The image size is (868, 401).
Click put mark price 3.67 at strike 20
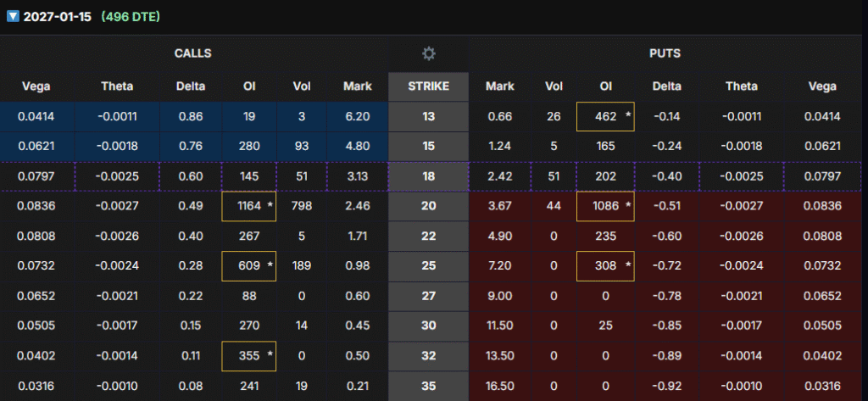[500, 206]
